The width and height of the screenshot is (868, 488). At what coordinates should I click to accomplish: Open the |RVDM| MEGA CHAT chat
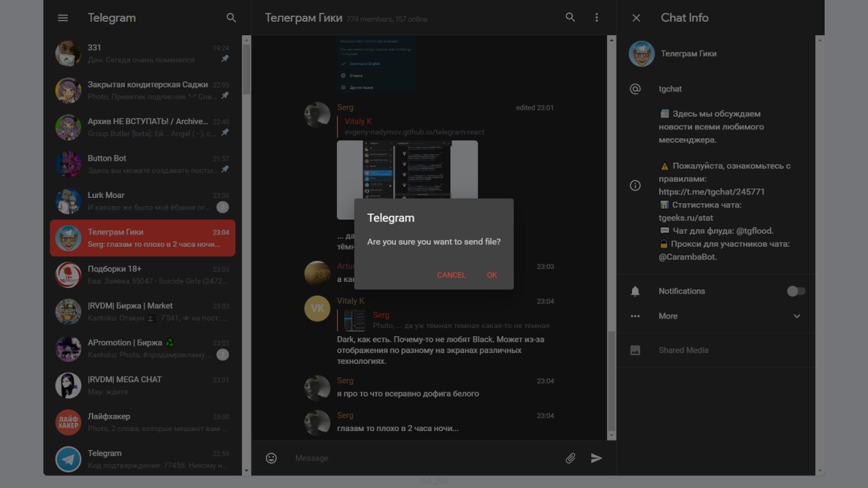tap(142, 386)
